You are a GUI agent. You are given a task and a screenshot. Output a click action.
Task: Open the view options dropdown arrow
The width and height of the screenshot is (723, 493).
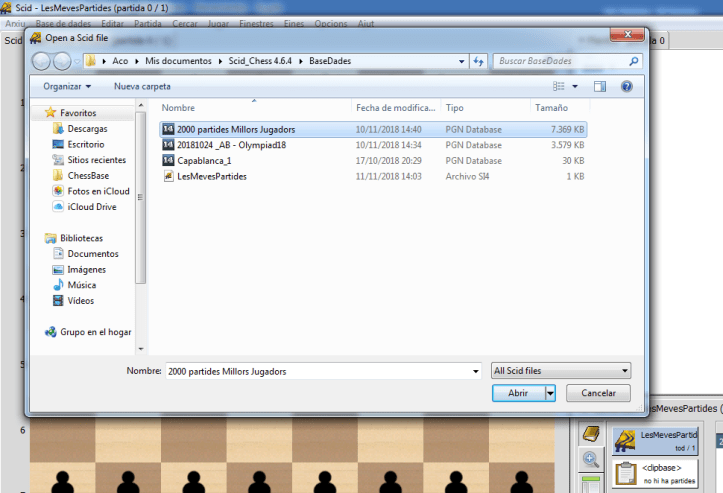click(x=576, y=87)
